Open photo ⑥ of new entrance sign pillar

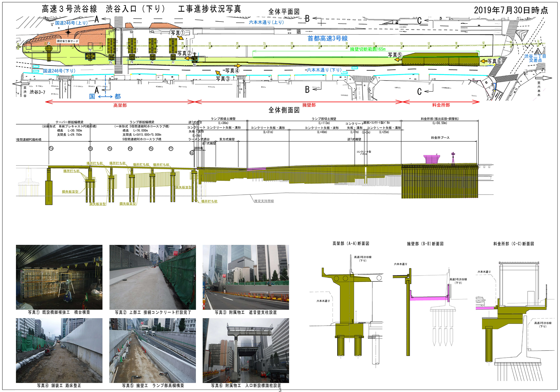246,350
